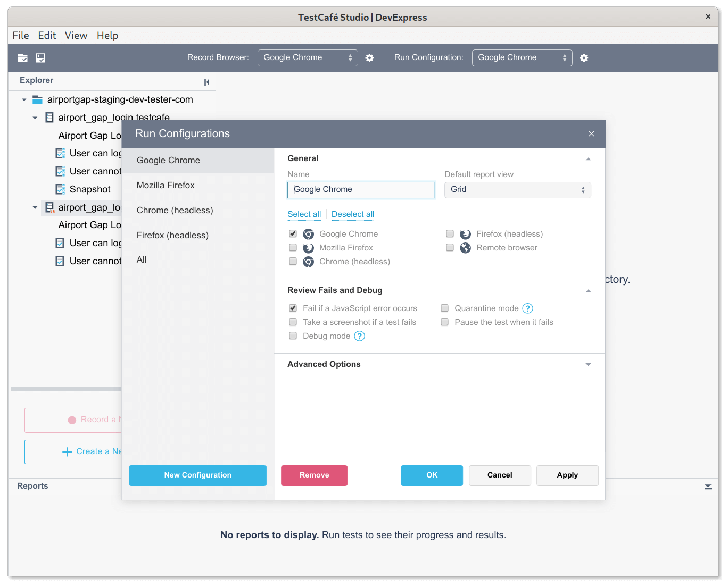Open the Help menu
Screen dimensions: 728x586
107,36
